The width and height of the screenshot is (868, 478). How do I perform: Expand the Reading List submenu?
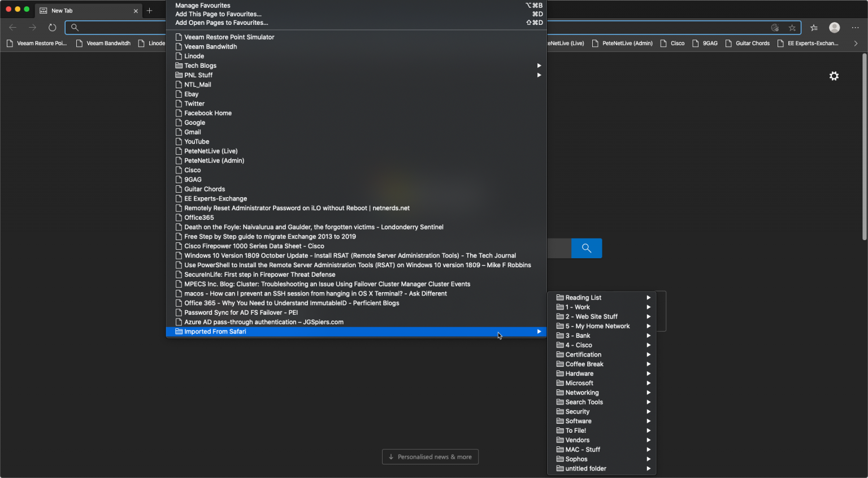[x=602, y=298]
